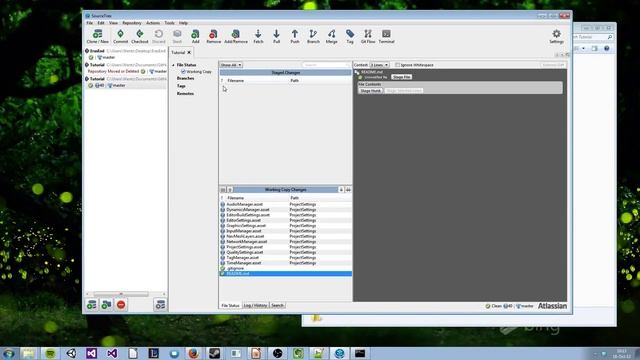Viewport: 640px width, 360px height.
Task: Open the Edit menu
Action: tap(101, 23)
